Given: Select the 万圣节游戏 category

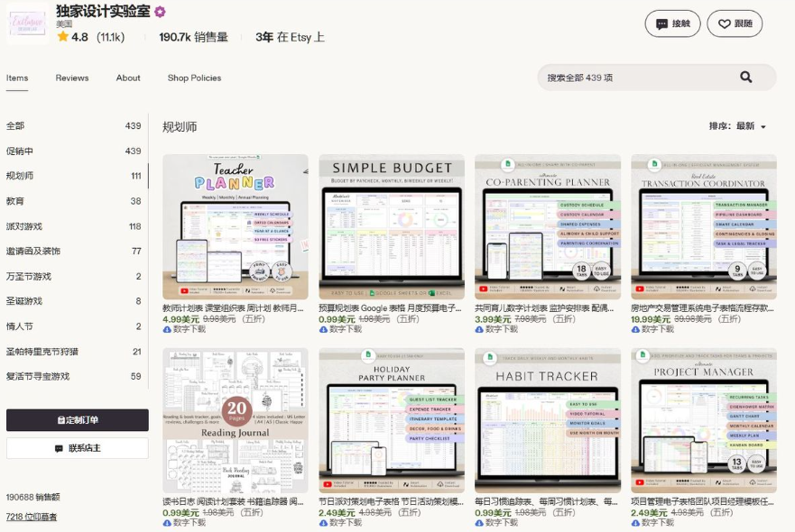Looking at the screenshot, I should (74, 277).
